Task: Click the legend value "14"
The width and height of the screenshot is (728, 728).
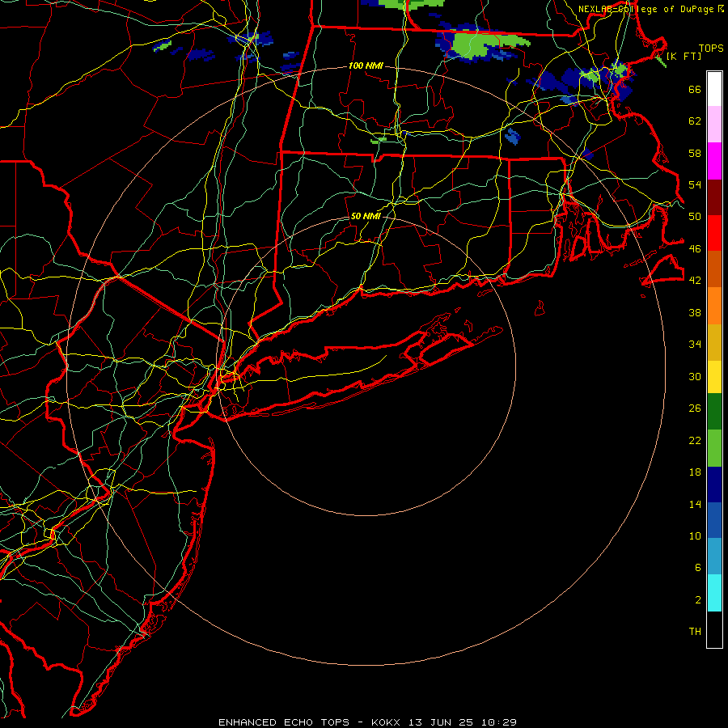Action: (x=695, y=505)
